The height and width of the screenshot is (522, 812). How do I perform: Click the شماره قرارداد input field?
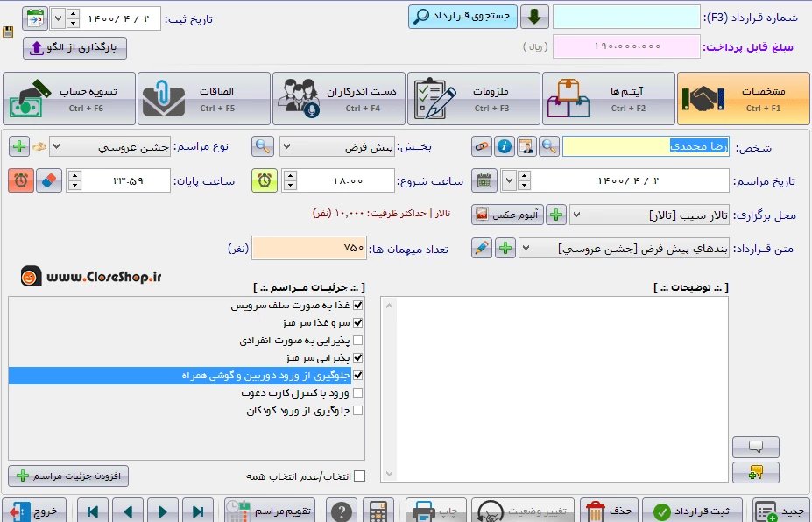(x=626, y=18)
